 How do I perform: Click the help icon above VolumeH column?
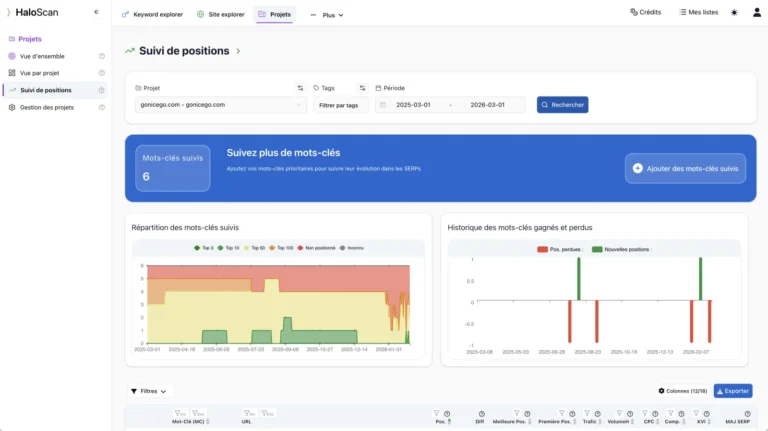tap(630, 414)
